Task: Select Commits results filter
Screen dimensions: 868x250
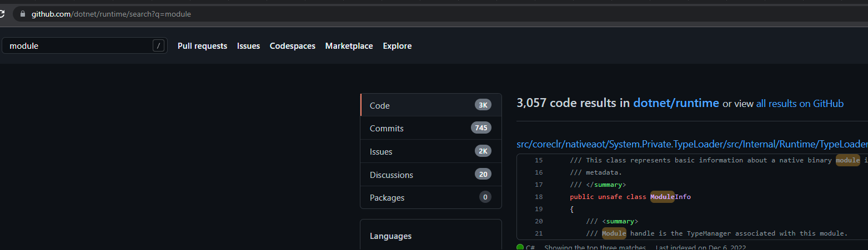Action: click(x=431, y=128)
